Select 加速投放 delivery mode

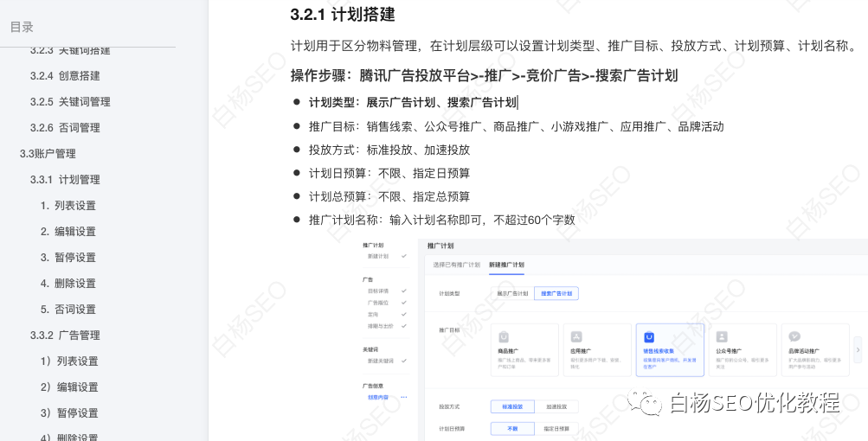click(x=556, y=406)
